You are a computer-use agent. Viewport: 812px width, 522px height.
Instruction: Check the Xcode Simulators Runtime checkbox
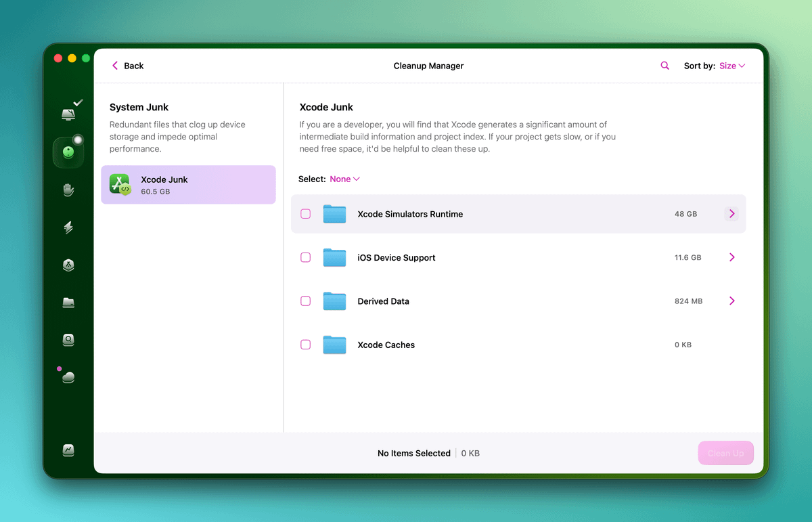pos(306,214)
